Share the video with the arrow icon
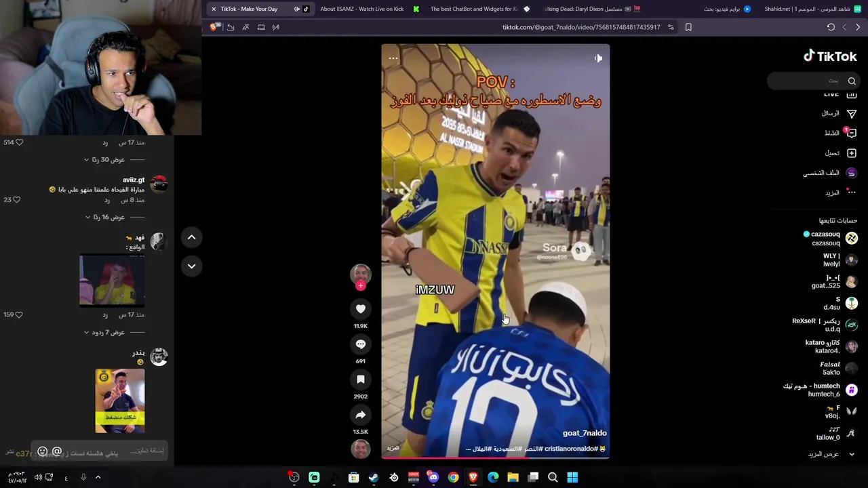The image size is (868, 488). pos(361,415)
